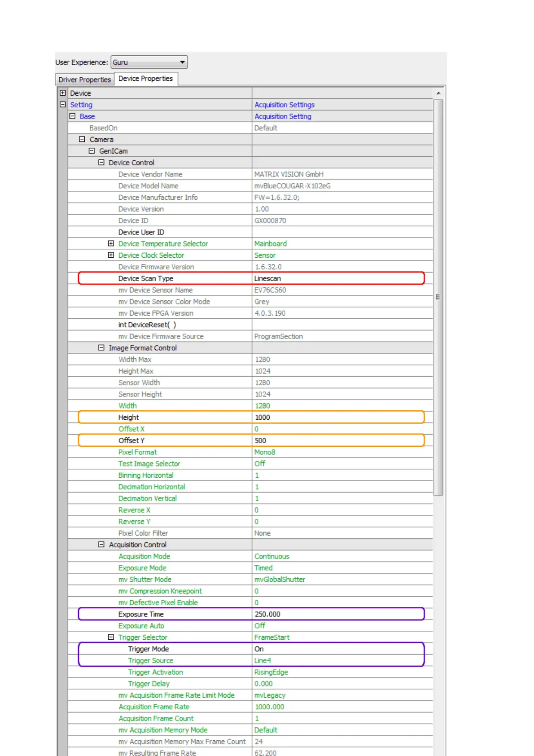Expand Device Clock Selector
Viewport: 534px width, 756px height.
111,255
